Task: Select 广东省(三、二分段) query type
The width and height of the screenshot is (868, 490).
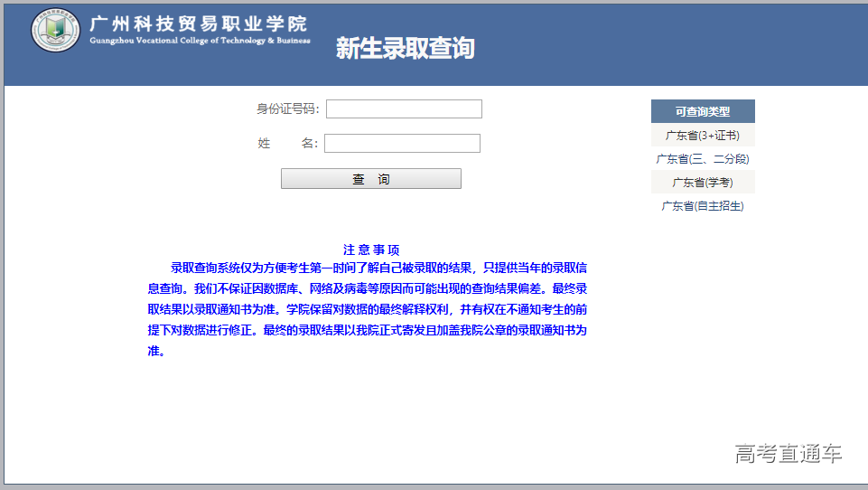Action: (703, 159)
